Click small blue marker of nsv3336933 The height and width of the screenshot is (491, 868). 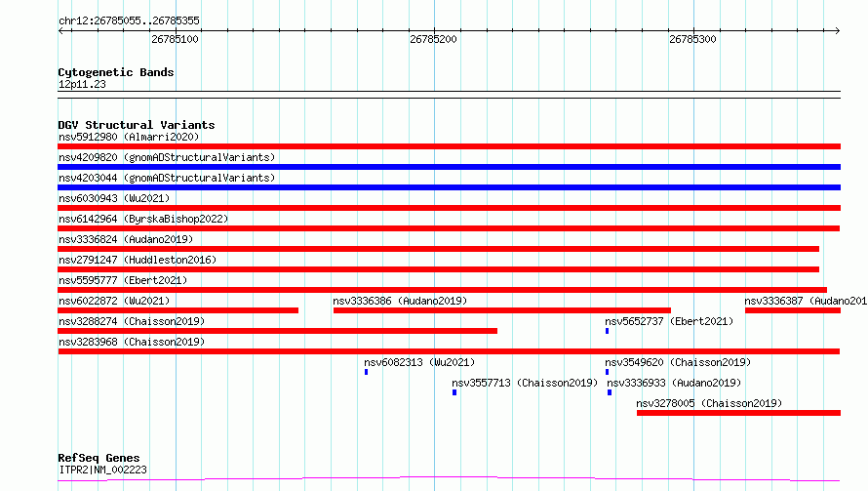pyautogui.click(x=610, y=392)
